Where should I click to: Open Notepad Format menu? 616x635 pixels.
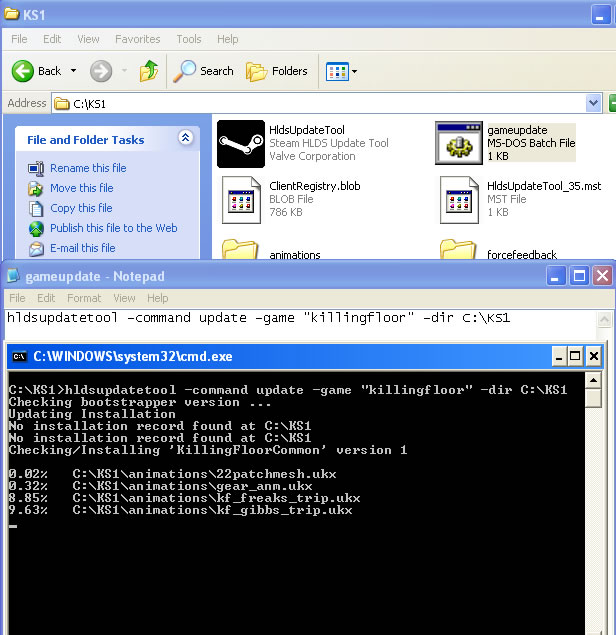pos(84,298)
